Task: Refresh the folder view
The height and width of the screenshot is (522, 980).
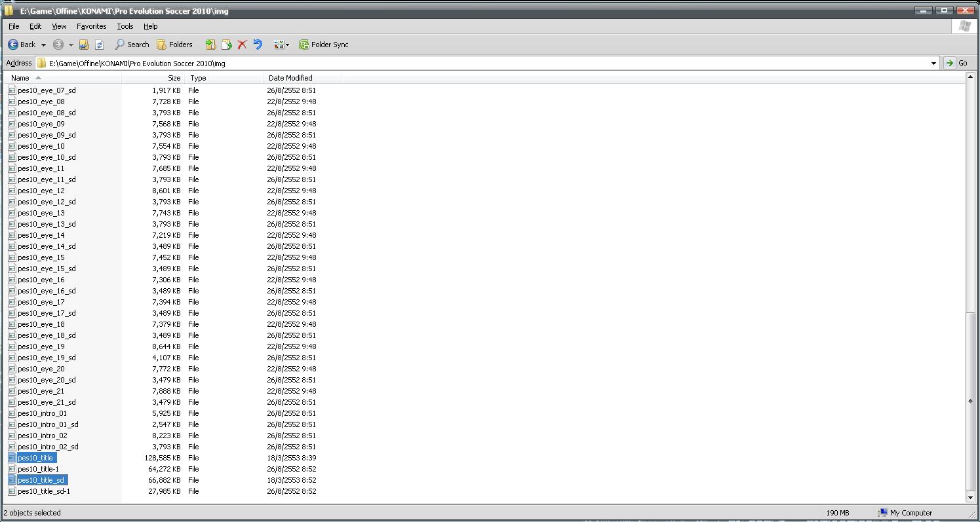Action: click(100, 45)
